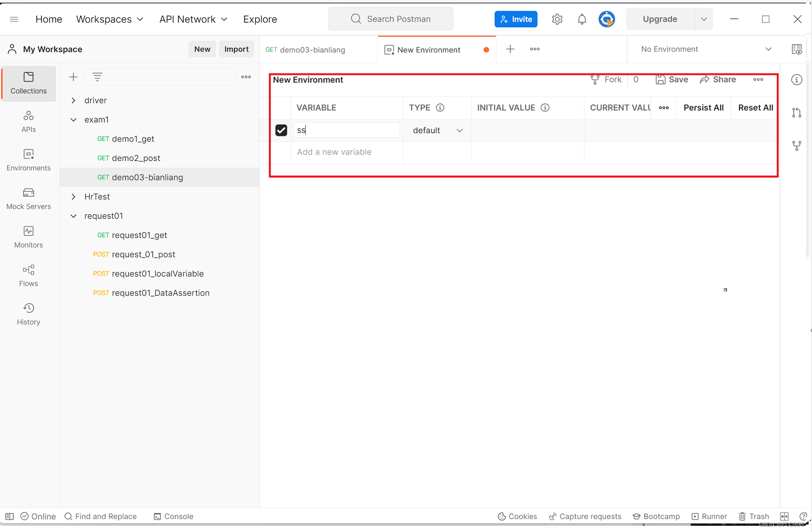Viewport: 812px width, 532px height.
Task: Open collections panel more options dots
Action: 246,77
